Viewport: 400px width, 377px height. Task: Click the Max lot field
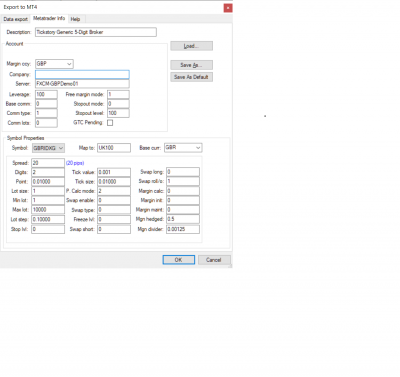[48, 210]
